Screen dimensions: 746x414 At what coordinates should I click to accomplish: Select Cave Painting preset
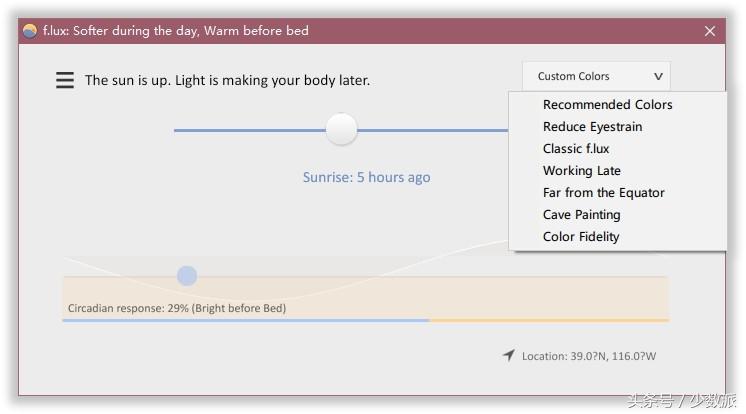(x=581, y=215)
